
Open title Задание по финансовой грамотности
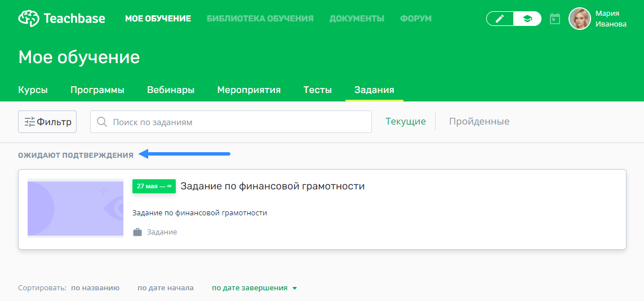[x=273, y=186]
